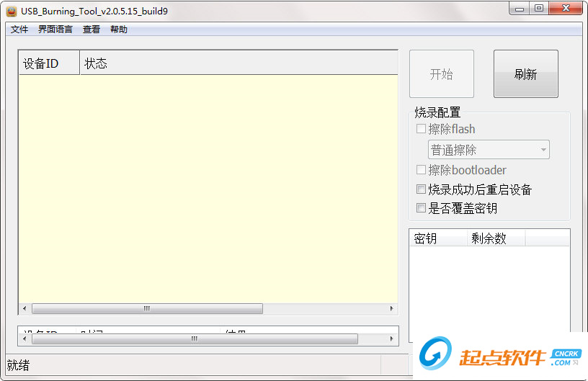
Task: Click the 状态 column header
Action: click(239, 63)
